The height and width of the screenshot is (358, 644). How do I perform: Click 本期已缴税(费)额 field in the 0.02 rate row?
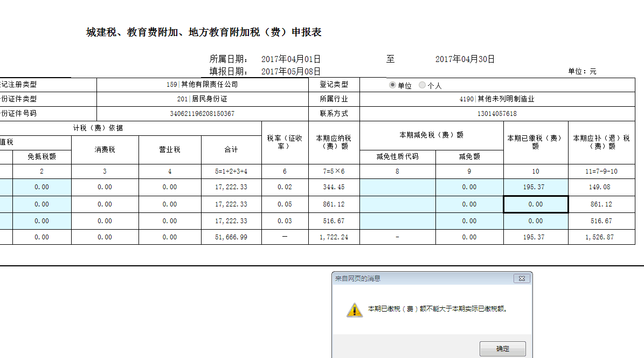pos(535,187)
